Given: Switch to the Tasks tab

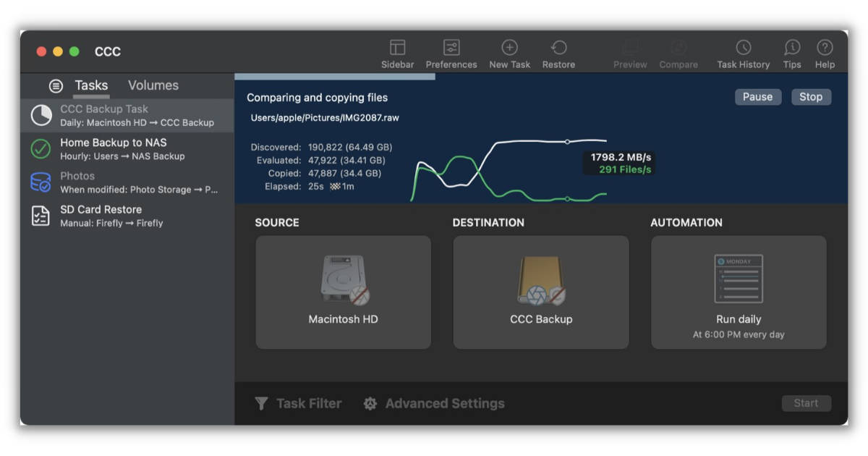Looking at the screenshot, I should pyautogui.click(x=91, y=85).
